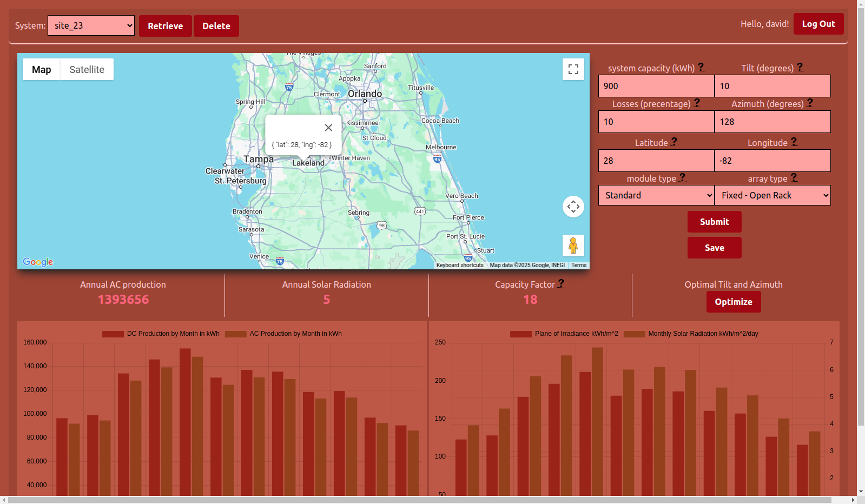Open the module type Standard dropdown

click(656, 195)
